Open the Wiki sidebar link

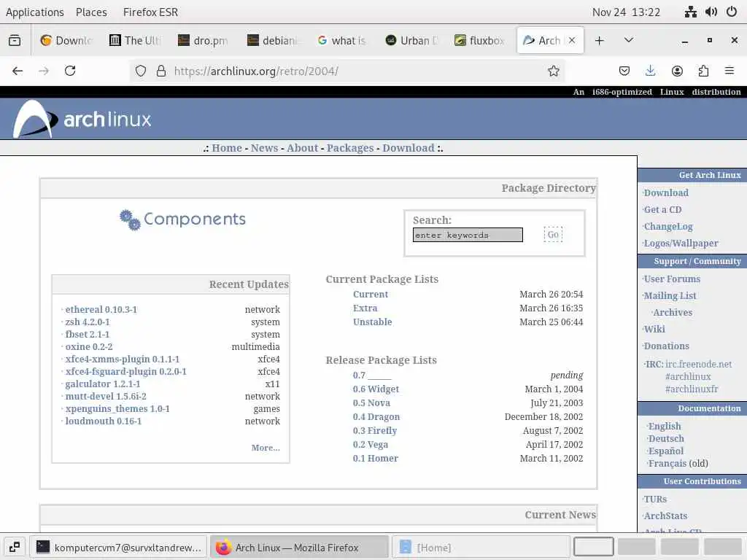click(654, 329)
